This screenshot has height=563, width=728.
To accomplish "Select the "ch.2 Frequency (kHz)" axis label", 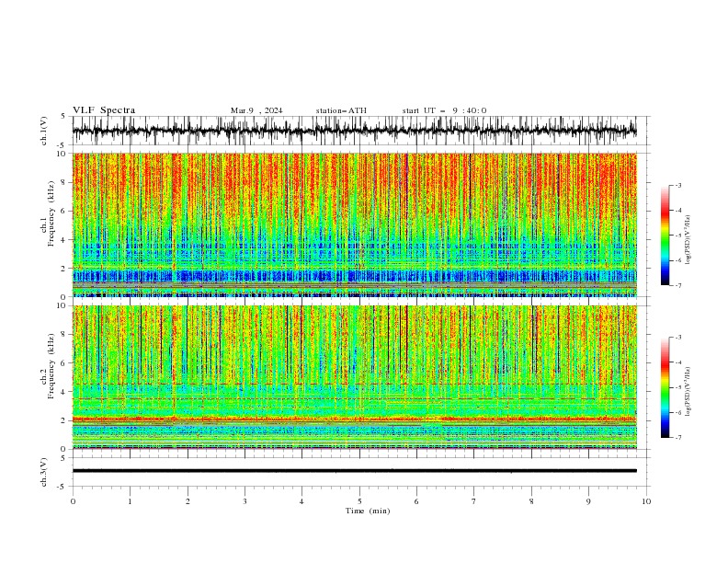I will 48,366.
